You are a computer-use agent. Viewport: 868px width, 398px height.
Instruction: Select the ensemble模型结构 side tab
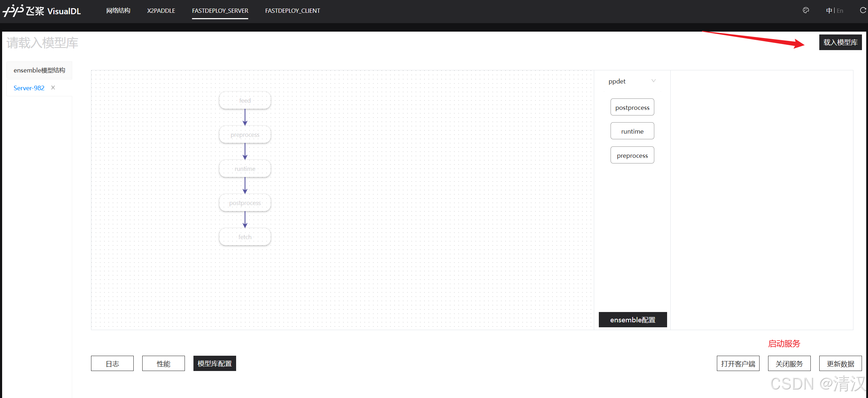point(39,70)
